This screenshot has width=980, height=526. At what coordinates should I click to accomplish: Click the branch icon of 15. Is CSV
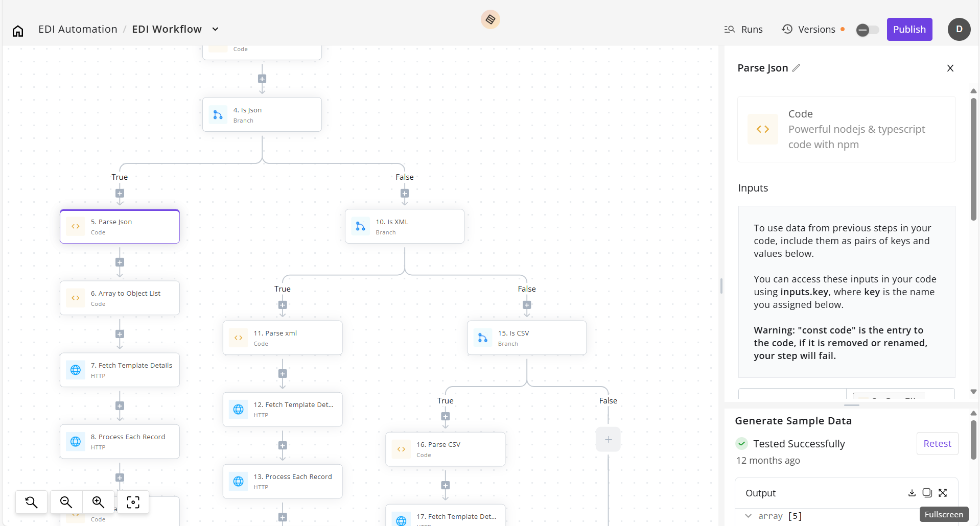[483, 338]
